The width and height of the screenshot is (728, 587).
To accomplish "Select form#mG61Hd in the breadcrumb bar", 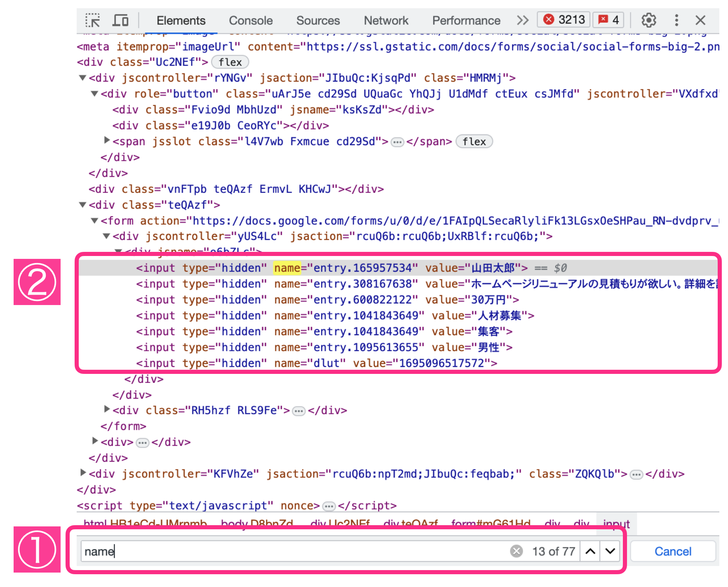I will pos(491,524).
